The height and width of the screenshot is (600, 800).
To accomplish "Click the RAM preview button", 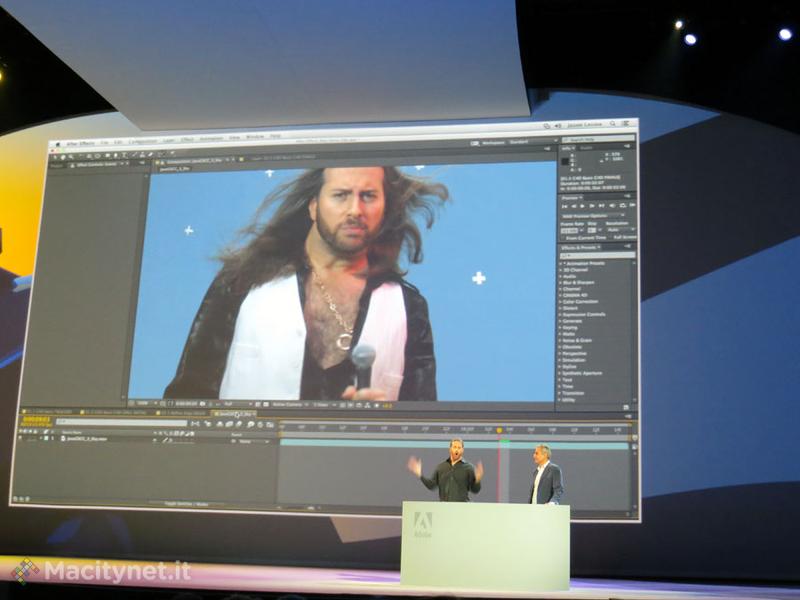I will (x=632, y=205).
